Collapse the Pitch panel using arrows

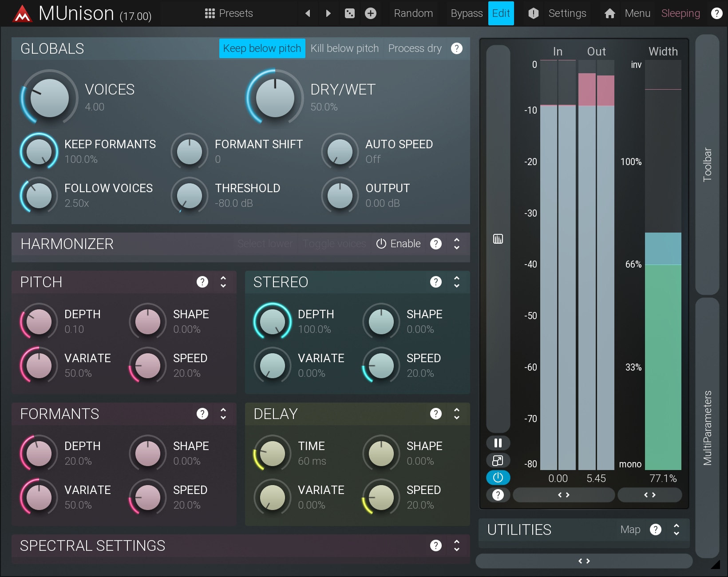click(x=223, y=282)
